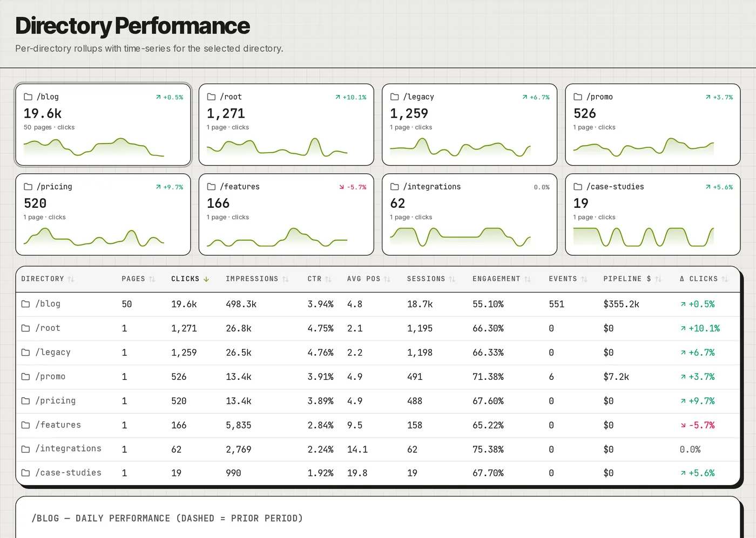
Task: Click the down-trend arrow icon in /features card
Action: [x=341, y=187]
